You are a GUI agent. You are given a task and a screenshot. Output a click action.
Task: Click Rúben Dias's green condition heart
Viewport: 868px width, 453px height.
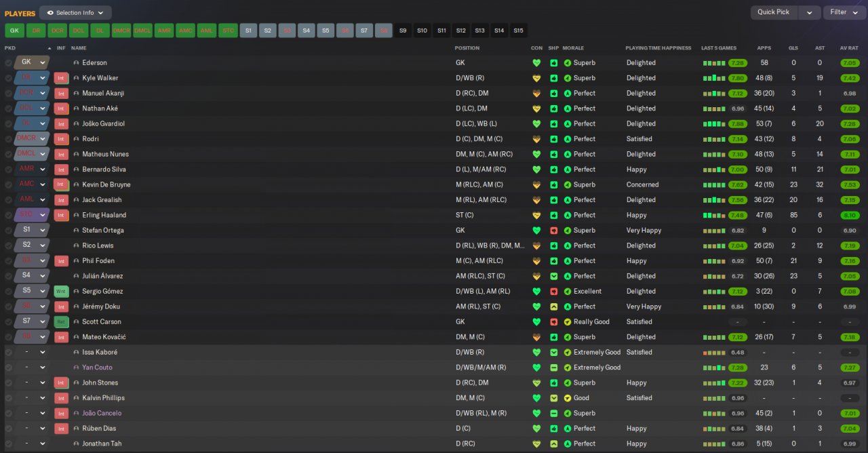click(x=536, y=429)
